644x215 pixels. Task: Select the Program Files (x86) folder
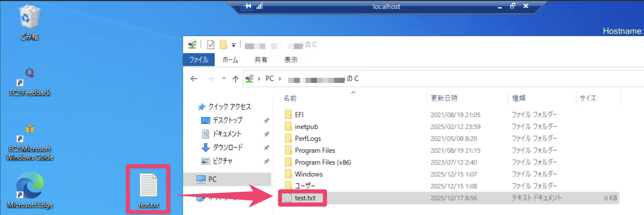[323, 162]
